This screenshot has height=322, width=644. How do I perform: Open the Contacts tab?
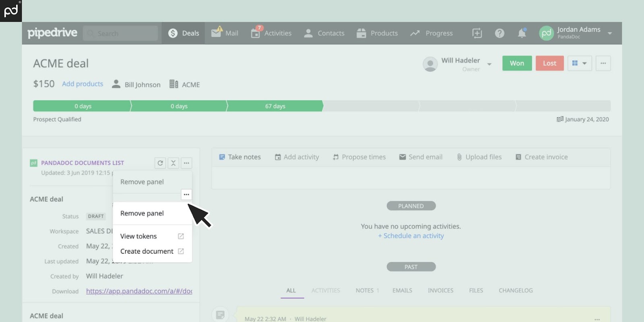pos(324,33)
